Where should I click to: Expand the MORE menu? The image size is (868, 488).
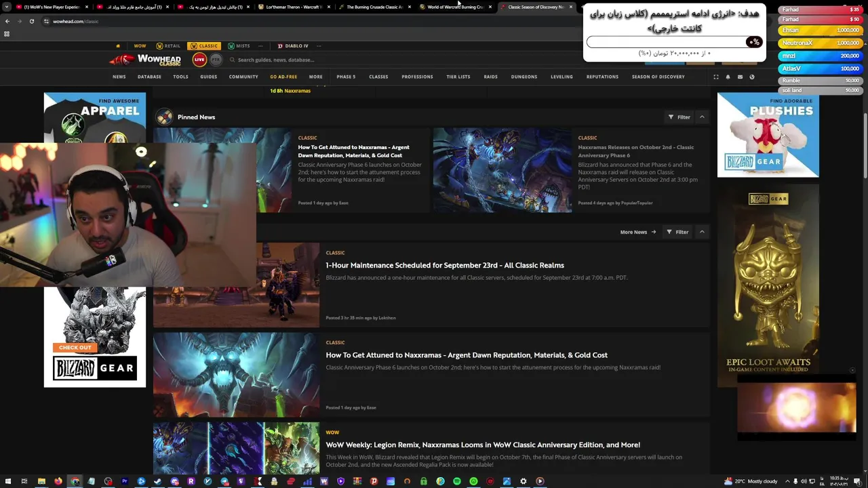click(316, 77)
